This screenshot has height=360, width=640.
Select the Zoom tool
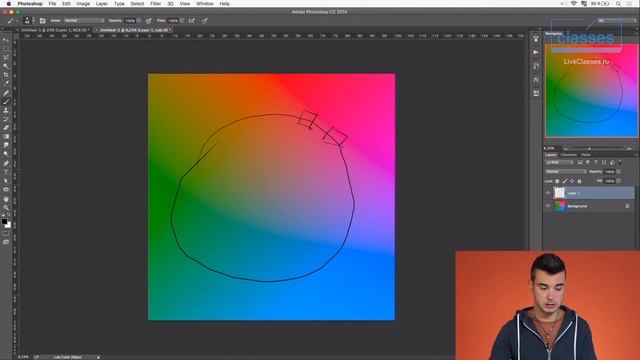(6, 208)
